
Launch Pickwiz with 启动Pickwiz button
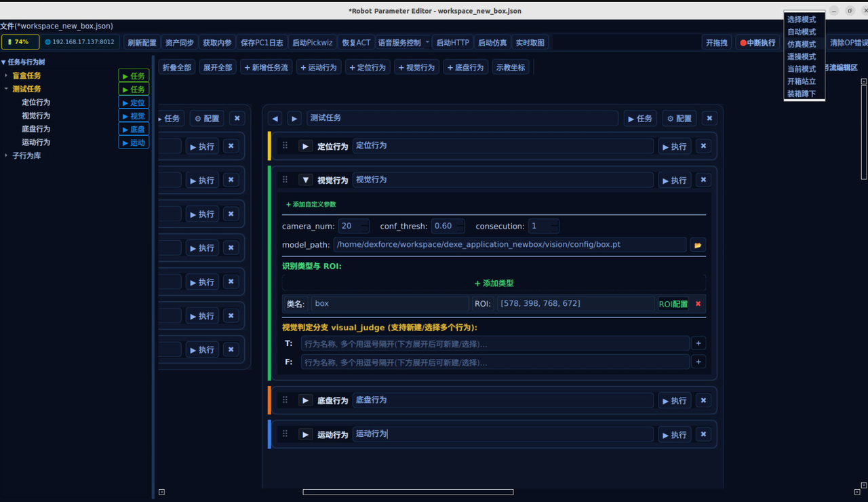(312, 43)
